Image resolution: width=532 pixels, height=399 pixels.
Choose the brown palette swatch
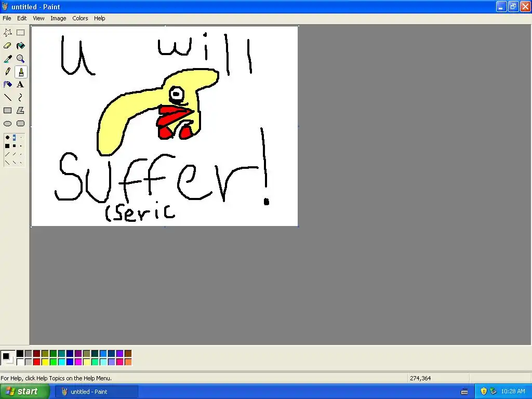click(x=128, y=354)
